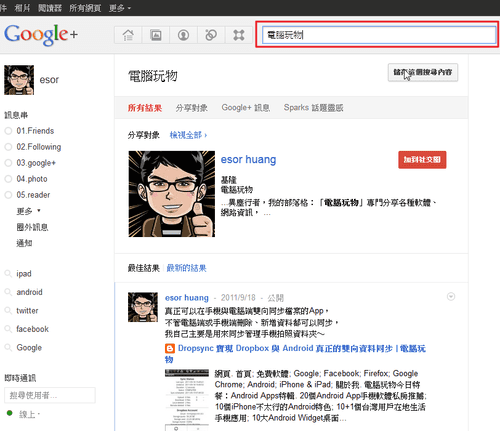Click the post date 2011/9/18
This screenshot has height=431, width=500.
(x=238, y=298)
